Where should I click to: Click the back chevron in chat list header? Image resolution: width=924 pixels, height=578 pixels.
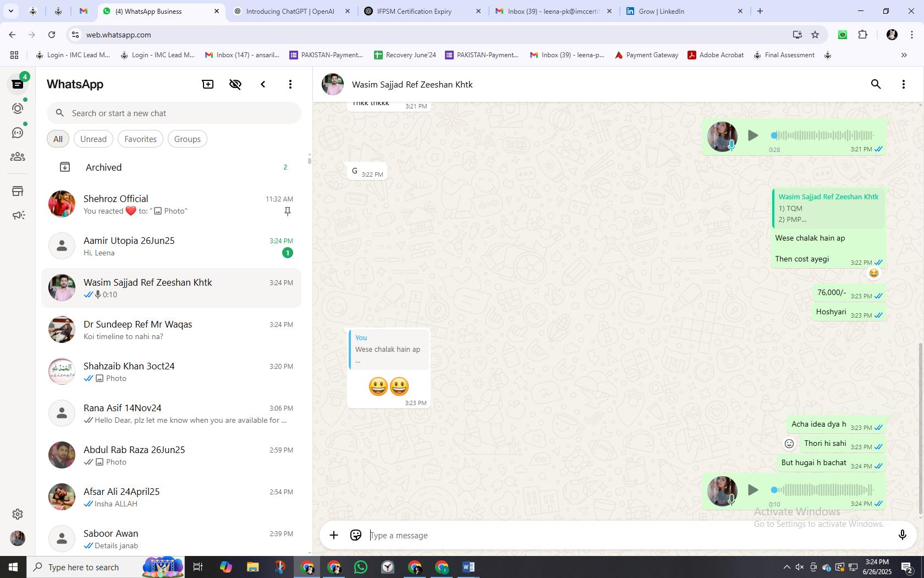(263, 84)
